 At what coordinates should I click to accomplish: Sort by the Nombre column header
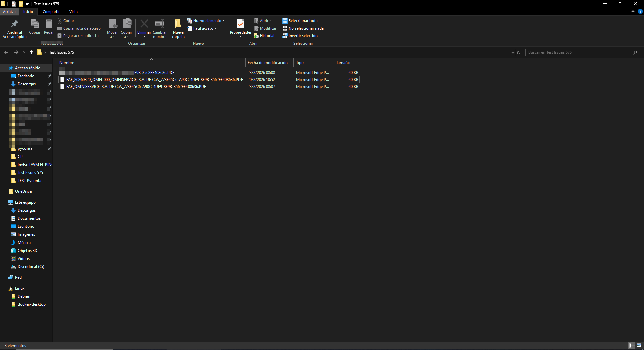coord(151,63)
